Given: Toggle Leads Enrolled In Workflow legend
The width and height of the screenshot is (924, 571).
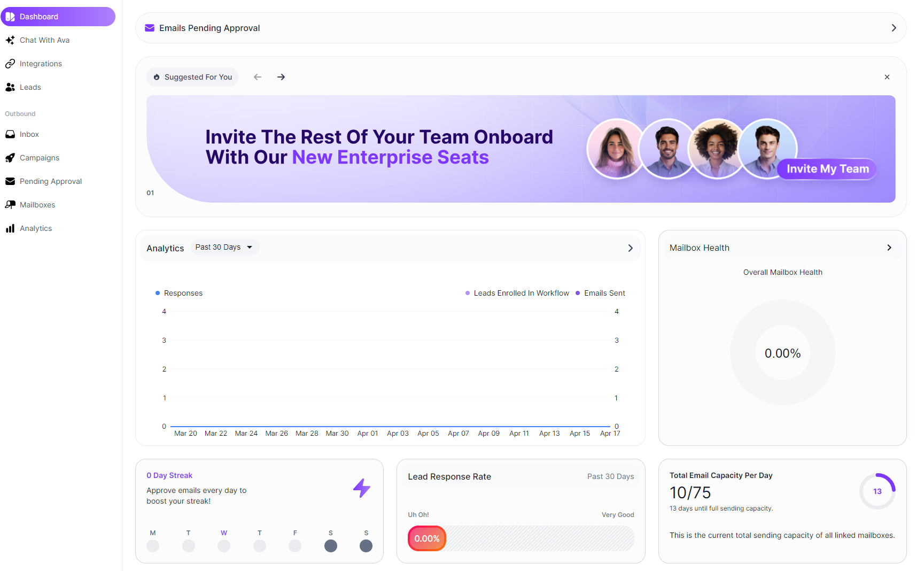Looking at the screenshot, I should pos(517,293).
